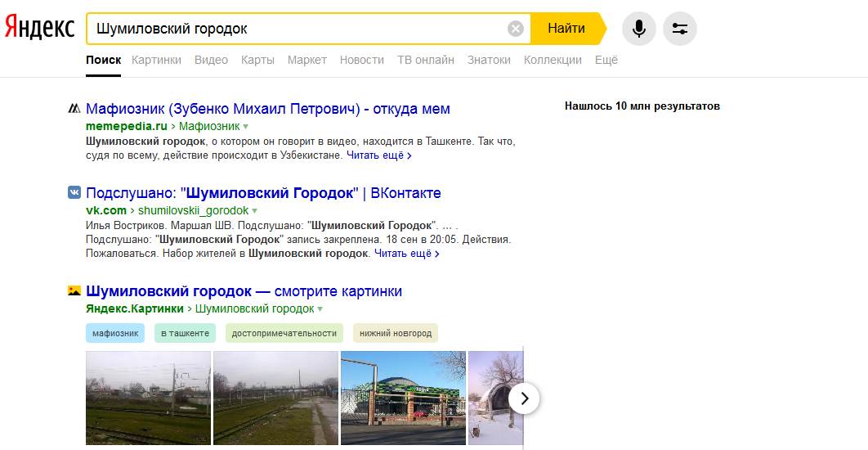
Task: Select the Поиск tab
Action: pyautogui.click(x=104, y=60)
